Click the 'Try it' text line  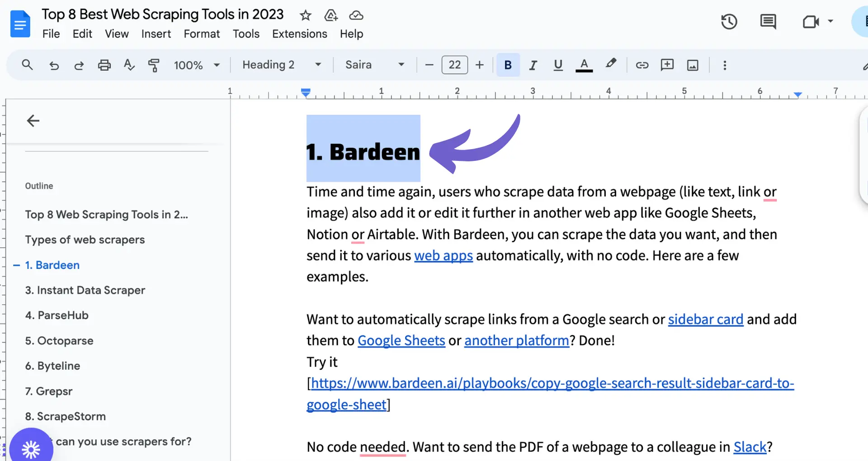322,362
